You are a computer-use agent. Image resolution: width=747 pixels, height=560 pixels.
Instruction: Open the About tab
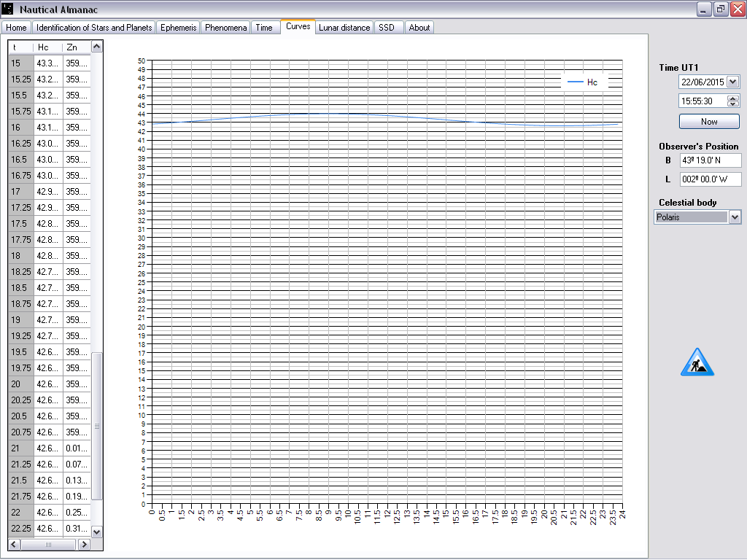point(419,28)
